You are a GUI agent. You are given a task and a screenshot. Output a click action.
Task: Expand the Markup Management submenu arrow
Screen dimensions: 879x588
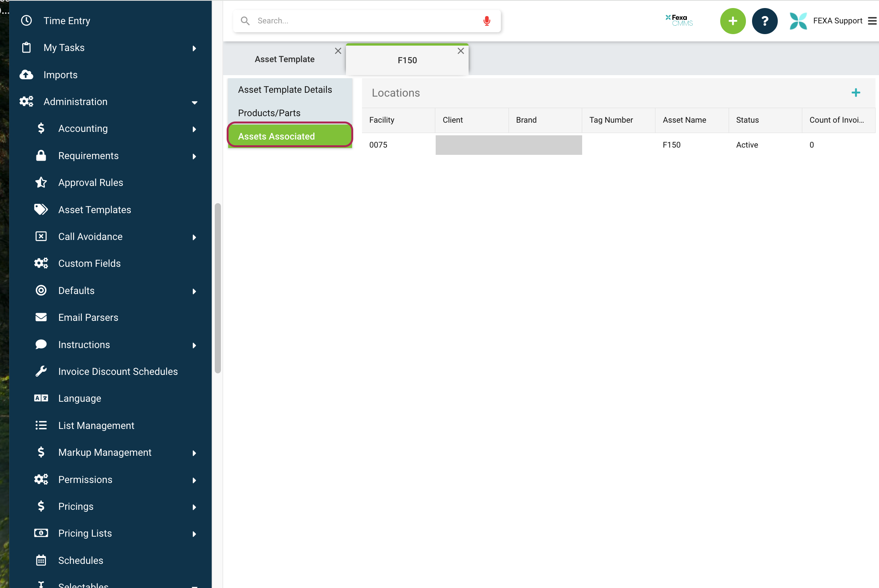point(194,453)
